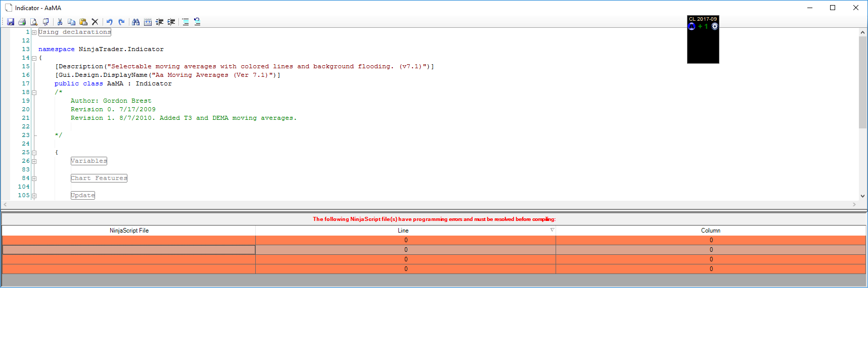Click horizontal scroll left arrow in editor
The image size is (868, 364).
(x=5, y=205)
